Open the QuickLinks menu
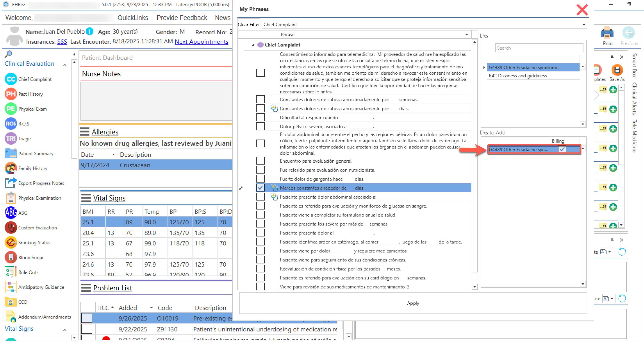644x342 pixels. (133, 18)
